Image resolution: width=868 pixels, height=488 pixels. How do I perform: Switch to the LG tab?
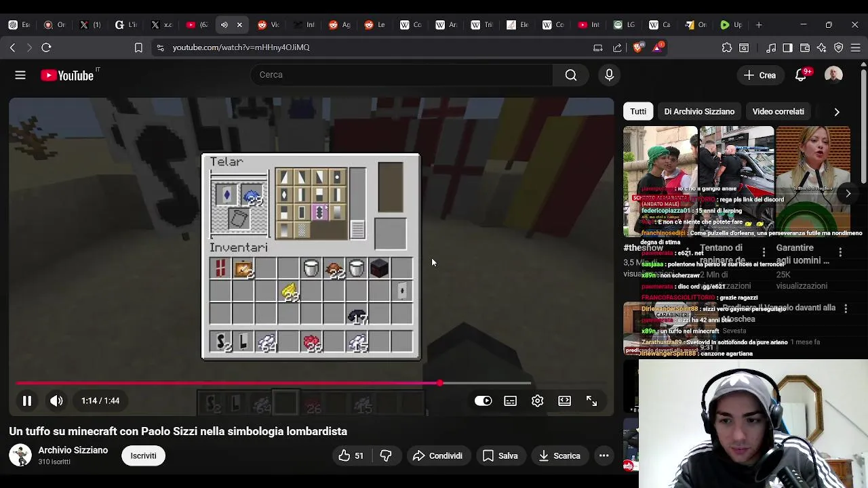coord(625,25)
